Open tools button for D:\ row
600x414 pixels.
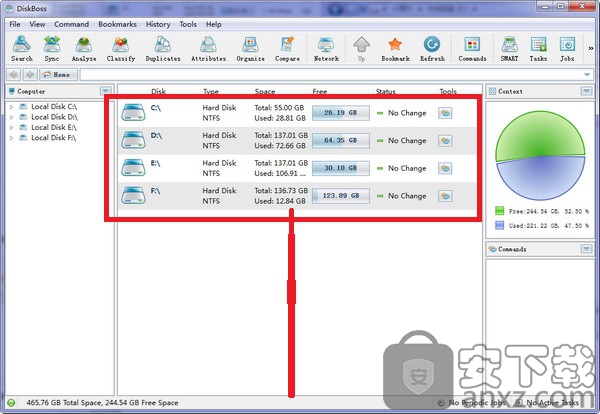tap(445, 140)
